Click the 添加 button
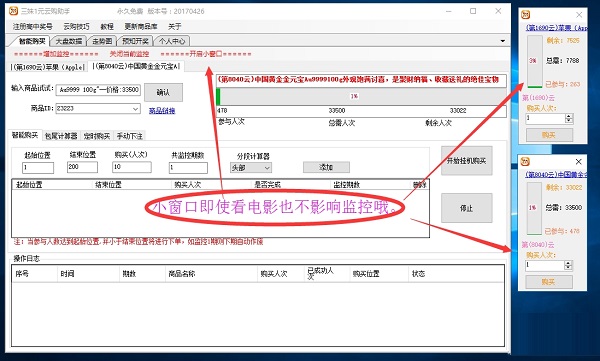The height and width of the screenshot is (361, 600). tap(326, 167)
